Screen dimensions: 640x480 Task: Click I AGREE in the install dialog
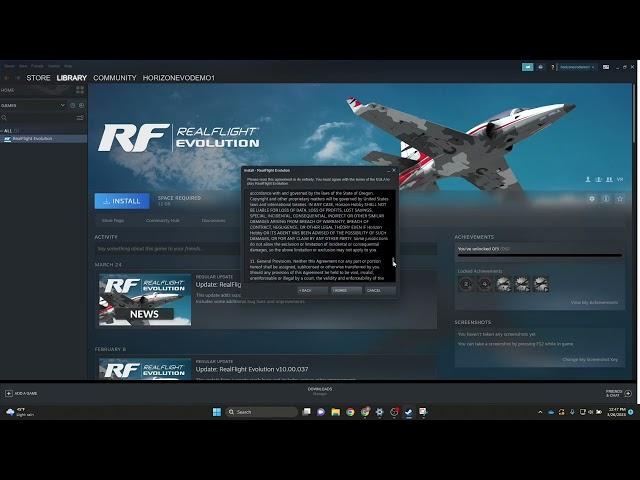click(346, 290)
